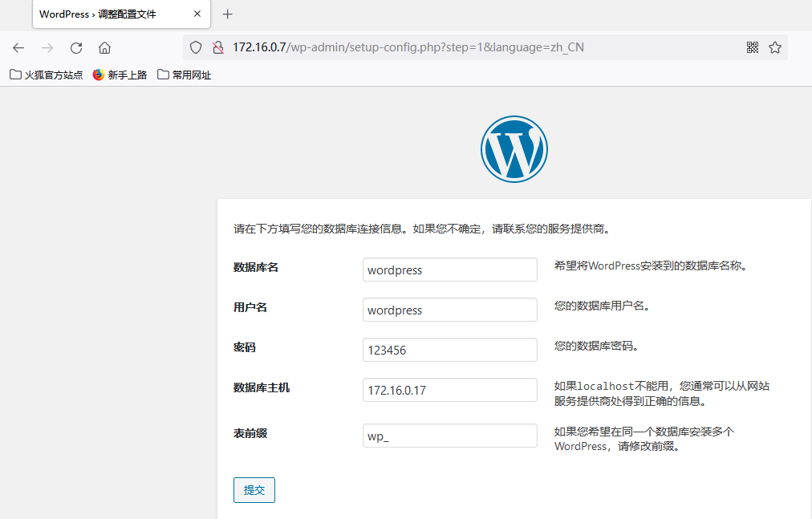Click the address bar URL
Screen dimensions: 812x519
pos(408,47)
